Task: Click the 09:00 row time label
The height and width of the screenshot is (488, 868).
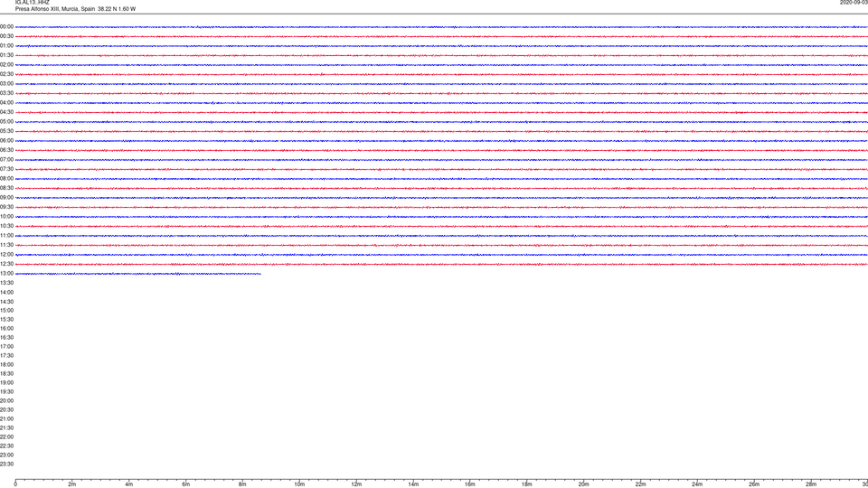Action: click(x=6, y=198)
